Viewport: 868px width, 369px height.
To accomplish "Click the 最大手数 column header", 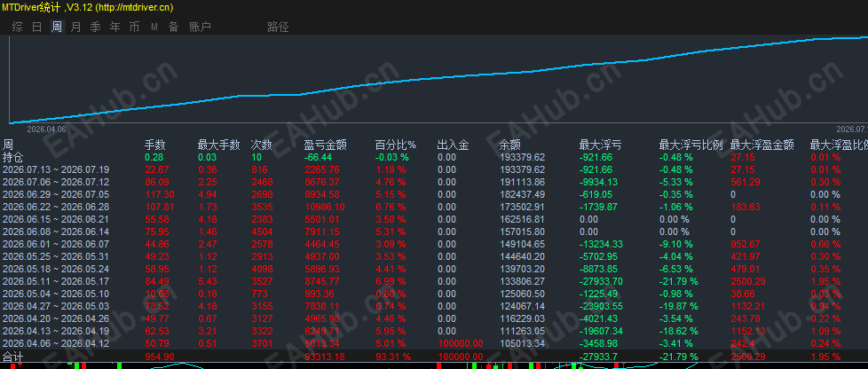I will [x=218, y=145].
